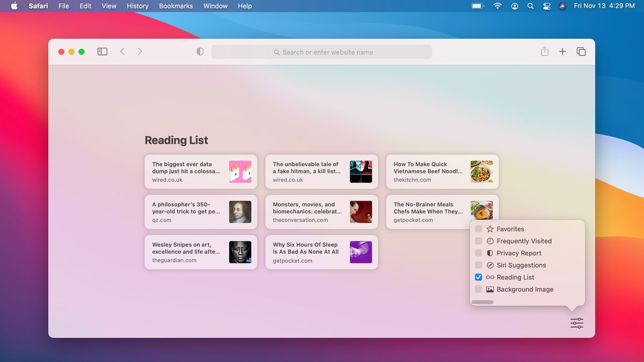Open the Share menu icon

point(545,51)
